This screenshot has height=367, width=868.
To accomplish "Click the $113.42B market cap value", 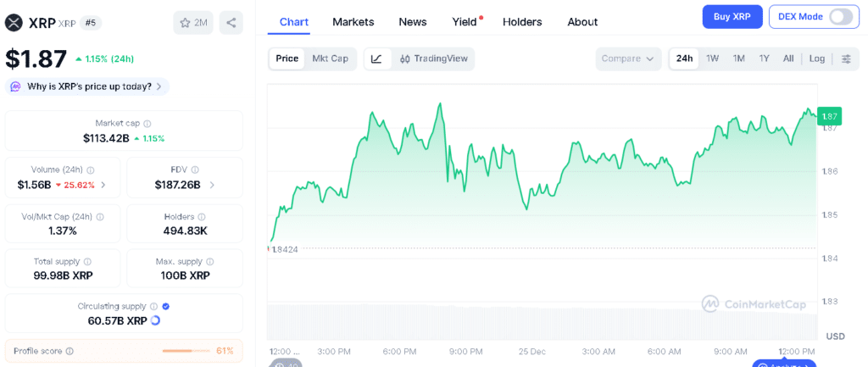I will (x=106, y=138).
